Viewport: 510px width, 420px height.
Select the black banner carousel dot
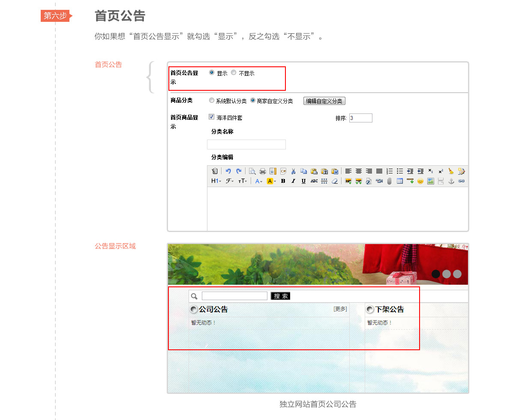tap(436, 274)
